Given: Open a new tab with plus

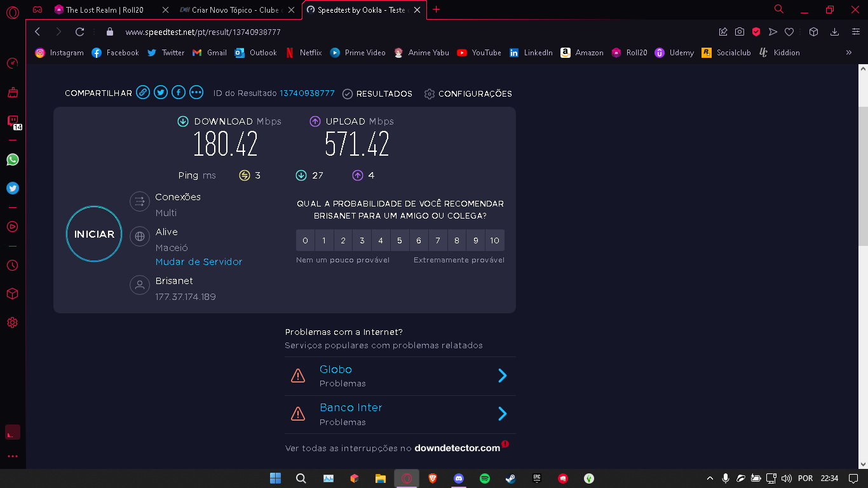Looking at the screenshot, I should [x=436, y=10].
